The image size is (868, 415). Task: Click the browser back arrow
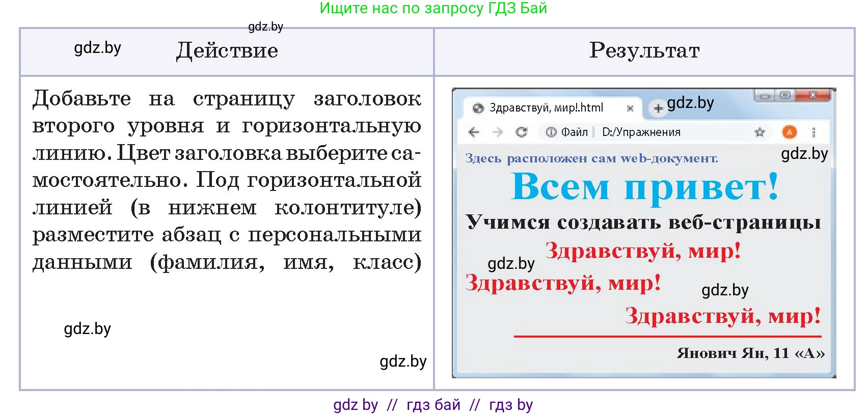click(474, 132)
